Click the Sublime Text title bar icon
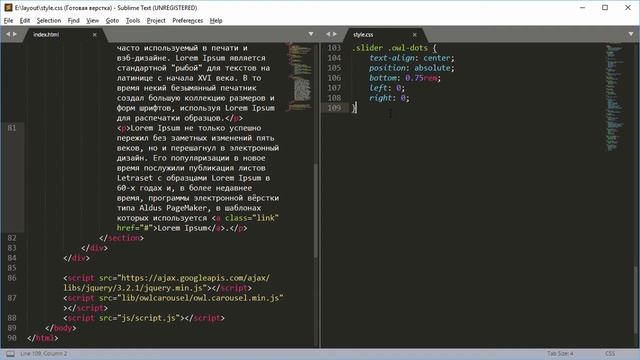This screenshot has width=640, height=360. [8, 7]
